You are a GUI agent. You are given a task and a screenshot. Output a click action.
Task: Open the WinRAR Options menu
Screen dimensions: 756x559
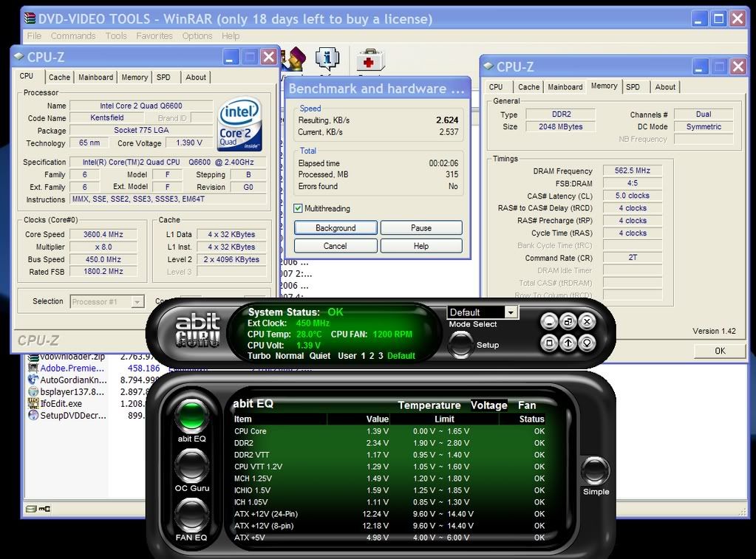[x=197, y=35]
